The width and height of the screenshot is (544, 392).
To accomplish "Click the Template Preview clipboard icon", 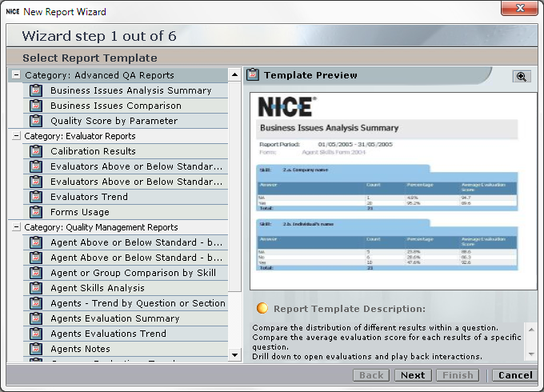I will (x=253, y=75).
